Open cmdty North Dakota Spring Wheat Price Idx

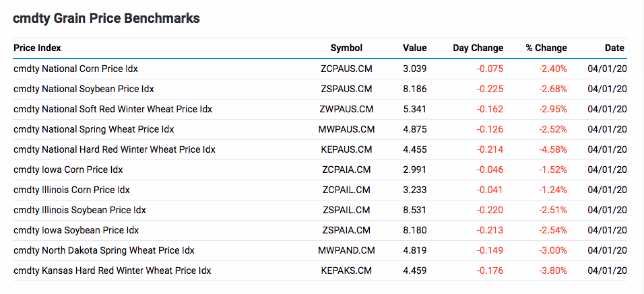(x=104, y=250)
